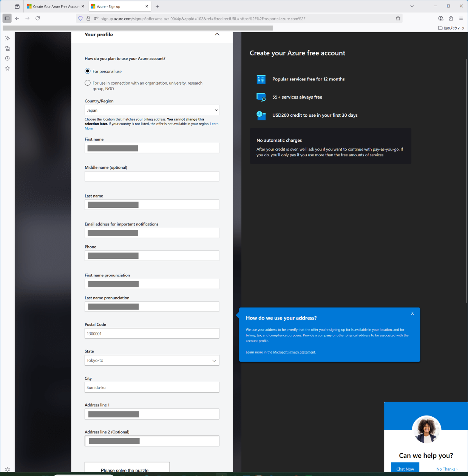Close the Create Your Azure Free Account tab
This screenshot has height=476, width=468.
pyautogui.click(x=83, y=6)
